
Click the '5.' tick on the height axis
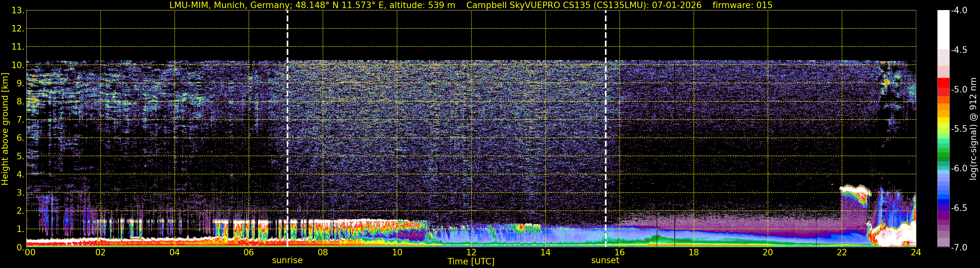(x=20, y=156)
